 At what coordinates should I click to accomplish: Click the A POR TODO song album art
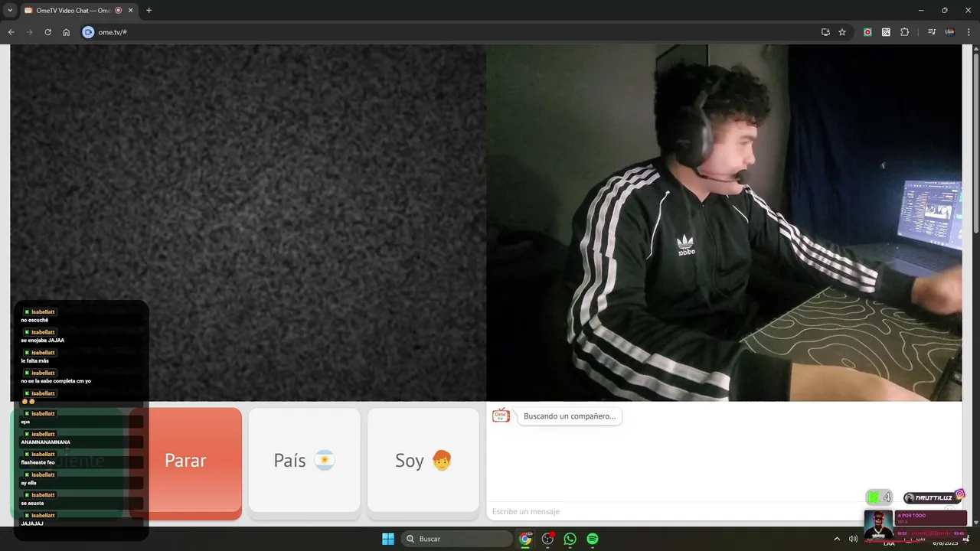pyautogui.click(x=879, y=524)
